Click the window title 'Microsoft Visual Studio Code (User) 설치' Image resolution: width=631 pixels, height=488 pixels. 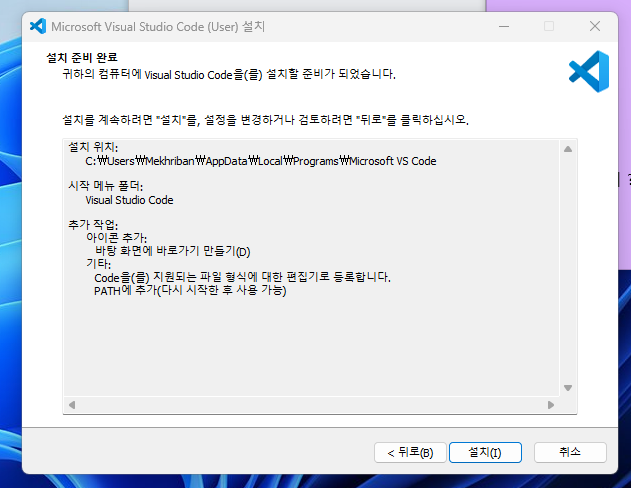coord(158,27)
